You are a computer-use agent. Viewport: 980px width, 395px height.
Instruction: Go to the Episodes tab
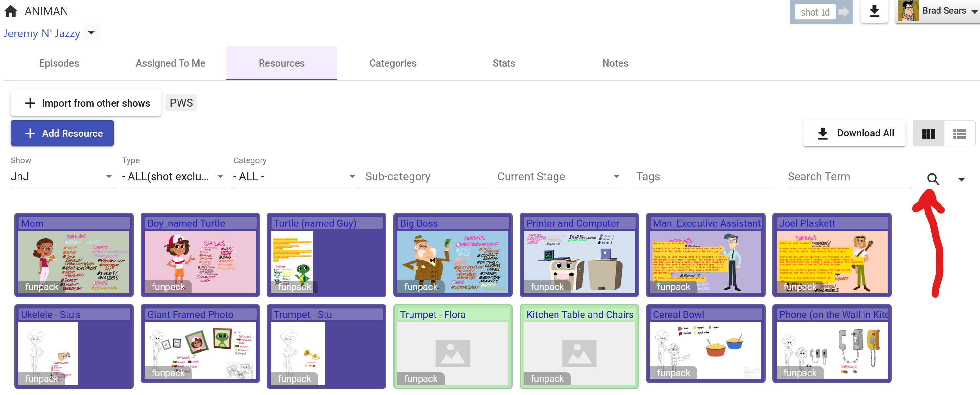click(59, 63)
